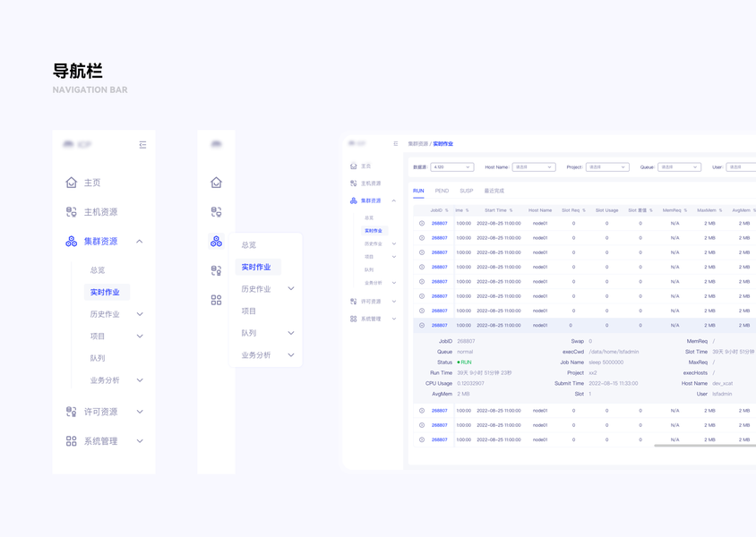756x537 pixels.
Task: Click the logo in the expanded navigation bar
Action: click(77, 144)
